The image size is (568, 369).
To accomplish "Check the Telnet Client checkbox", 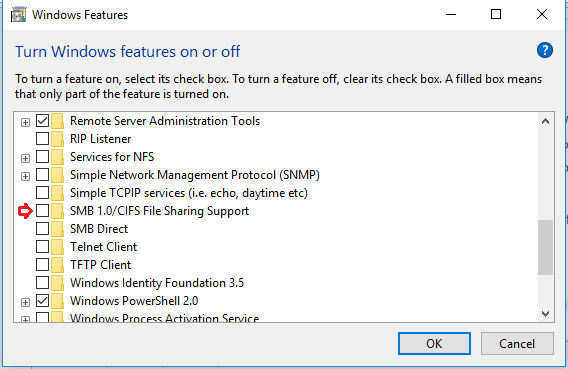I will (42, 247).
